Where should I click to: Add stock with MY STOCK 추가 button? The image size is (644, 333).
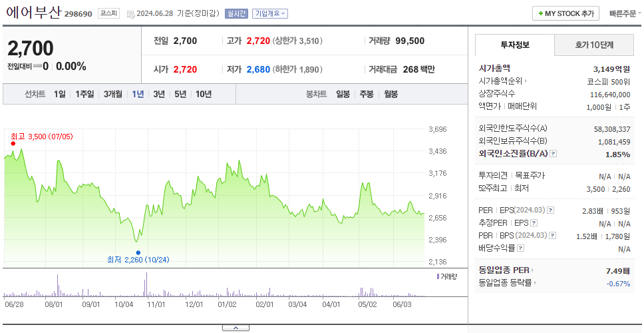coord(565,13)
